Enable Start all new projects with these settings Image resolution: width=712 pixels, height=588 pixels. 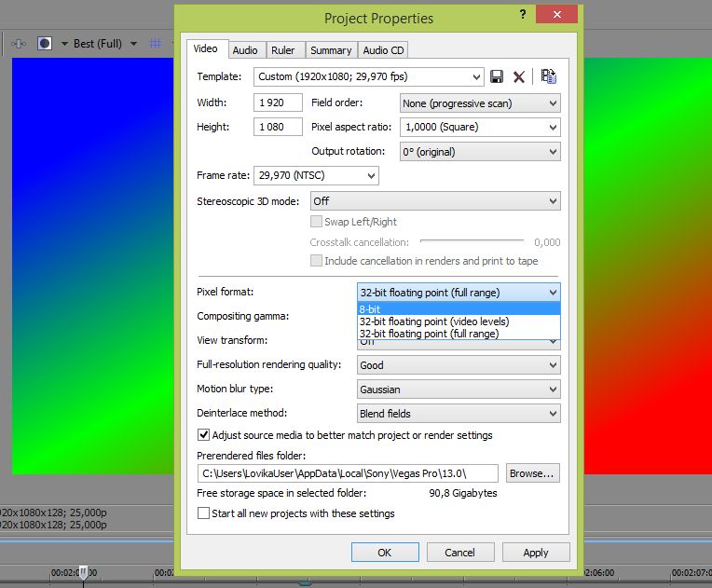pyautogui.click(x=203, y=513)
